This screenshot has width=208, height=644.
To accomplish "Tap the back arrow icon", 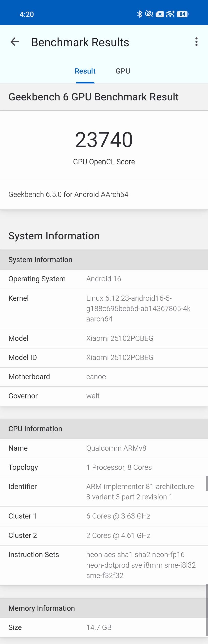I will click(x=15, y=42).
